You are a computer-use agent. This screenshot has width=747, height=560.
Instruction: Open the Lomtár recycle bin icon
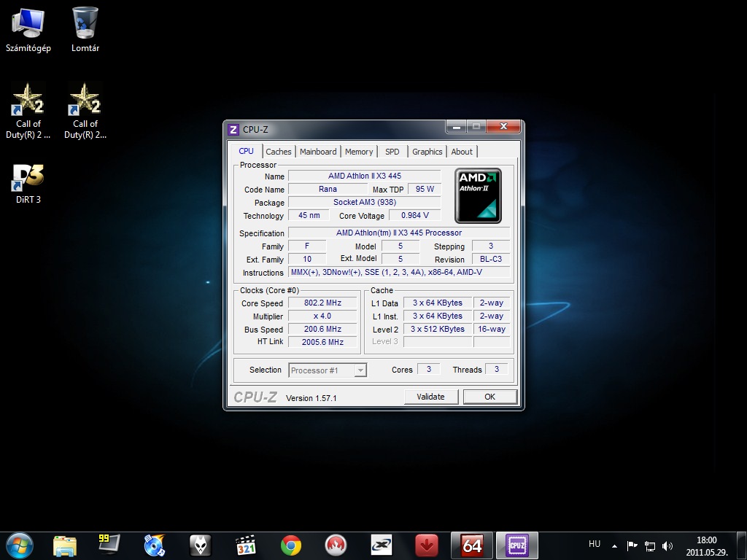85,29
